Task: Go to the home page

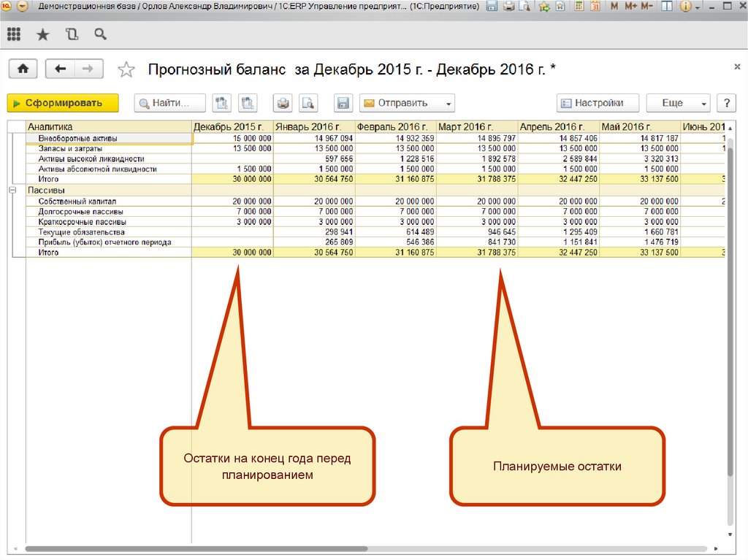Action: [x=23, y=69]
